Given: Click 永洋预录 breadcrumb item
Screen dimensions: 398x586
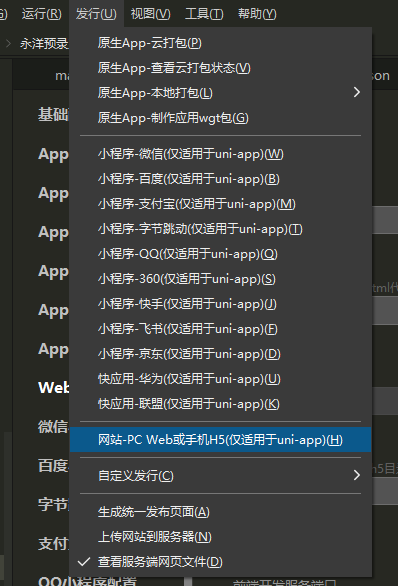Looking at the screenshot, I should coord(44,44).
